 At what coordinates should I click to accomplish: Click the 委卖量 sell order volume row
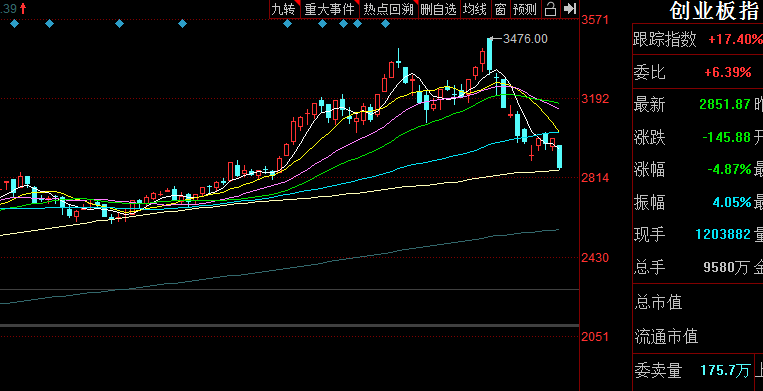pos(698,371)
